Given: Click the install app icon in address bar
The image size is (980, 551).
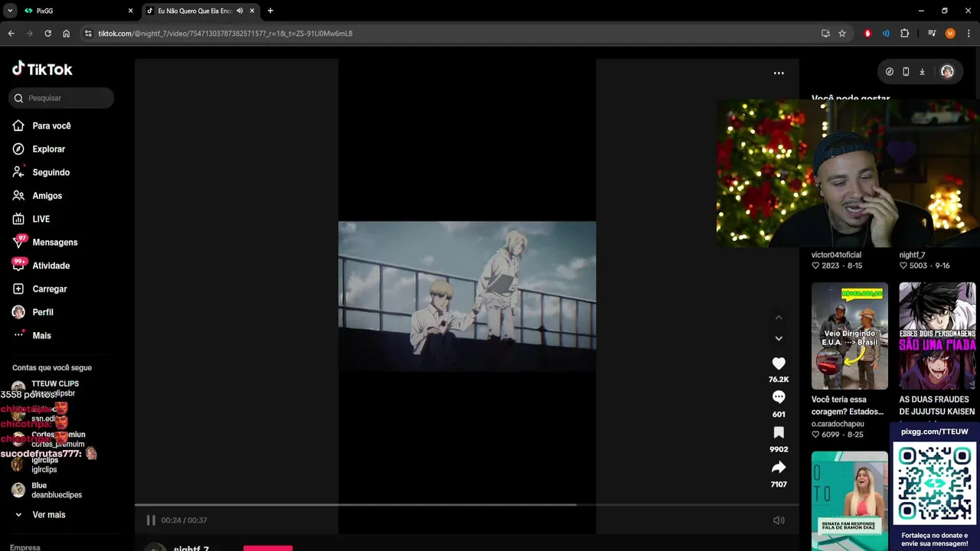Looking at the screenshot, I should [825, 34].
